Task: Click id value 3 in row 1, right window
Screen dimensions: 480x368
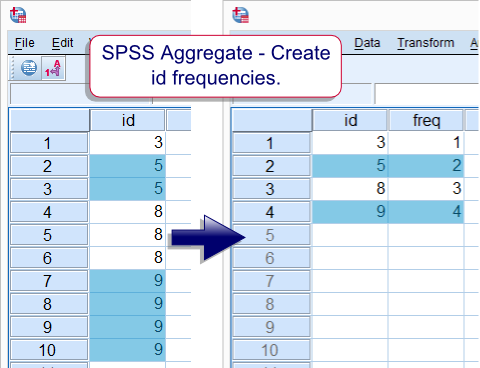Action: point(350,143)
